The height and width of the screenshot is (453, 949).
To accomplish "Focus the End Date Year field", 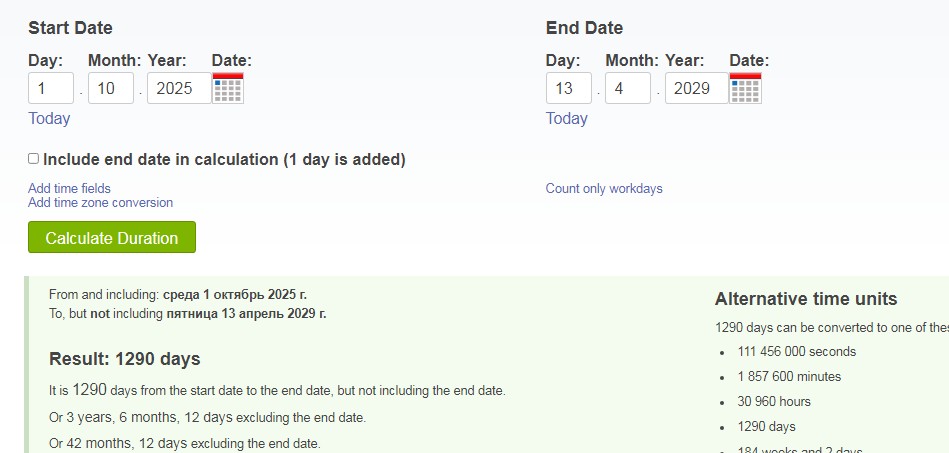I will point(697,88).
